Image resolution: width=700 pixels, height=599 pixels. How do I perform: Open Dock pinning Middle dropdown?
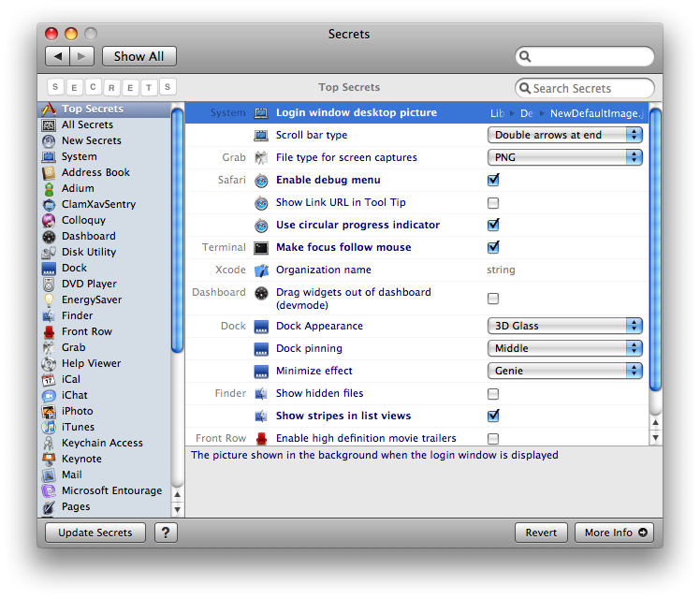(x=564, y=348)
